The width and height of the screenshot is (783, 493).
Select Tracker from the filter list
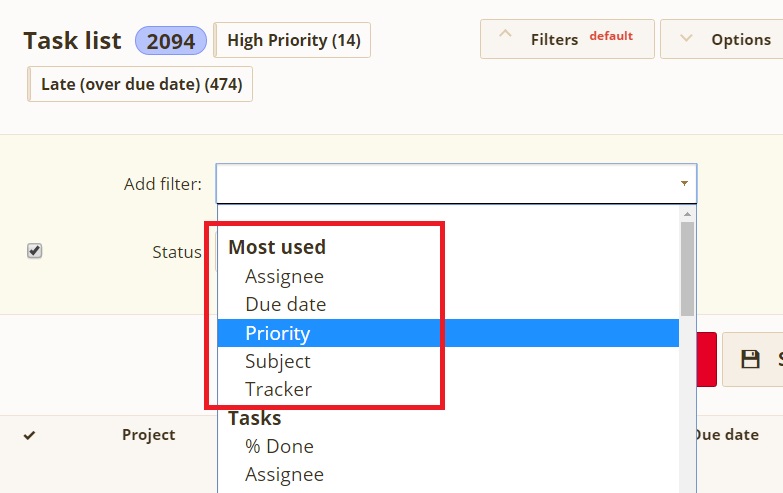279,389
